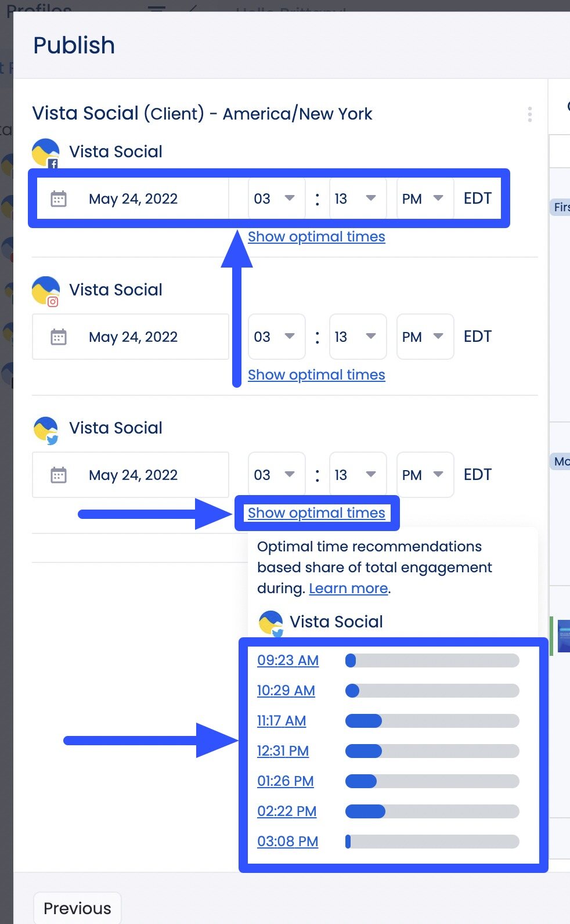Open the calendar icon in the Facebook date field
570x924 pixels.
(x=57, y=198)
